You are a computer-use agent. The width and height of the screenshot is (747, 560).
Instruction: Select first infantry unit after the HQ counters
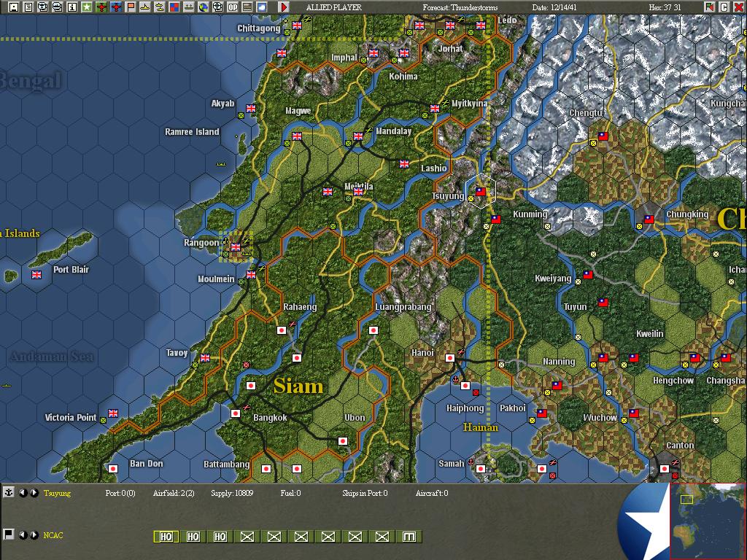pyautogui.click(x=247, y=537)
